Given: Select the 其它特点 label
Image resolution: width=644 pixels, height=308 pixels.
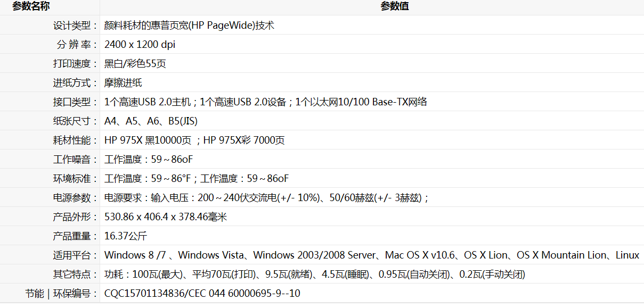Looking at the screenshot, I should tap(75, 274).
